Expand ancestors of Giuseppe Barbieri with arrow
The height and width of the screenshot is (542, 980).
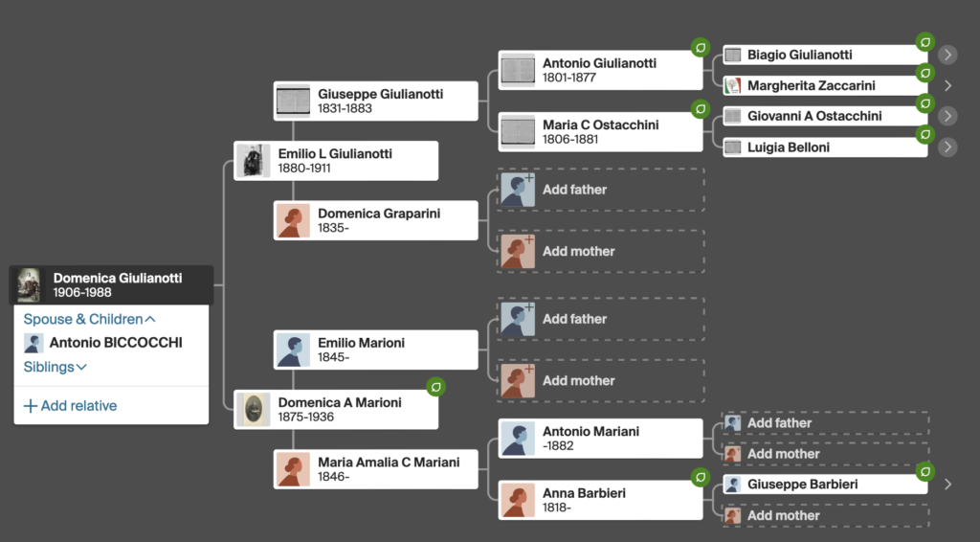(947, 485)
